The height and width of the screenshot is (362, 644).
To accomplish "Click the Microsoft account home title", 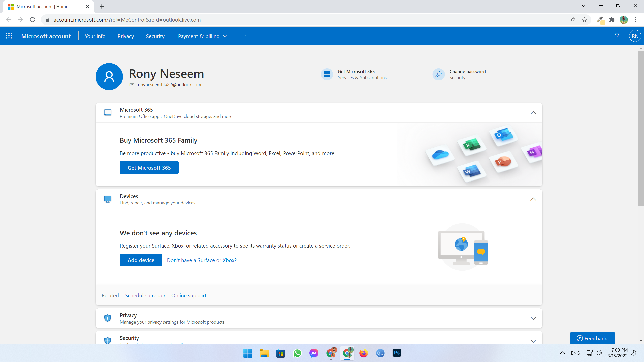I will pyautogui.click(x=46, y=36).
